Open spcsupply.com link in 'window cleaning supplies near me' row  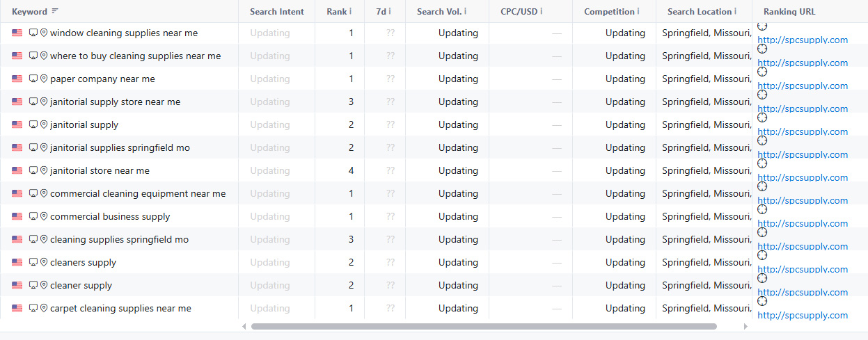click(803, 40)
